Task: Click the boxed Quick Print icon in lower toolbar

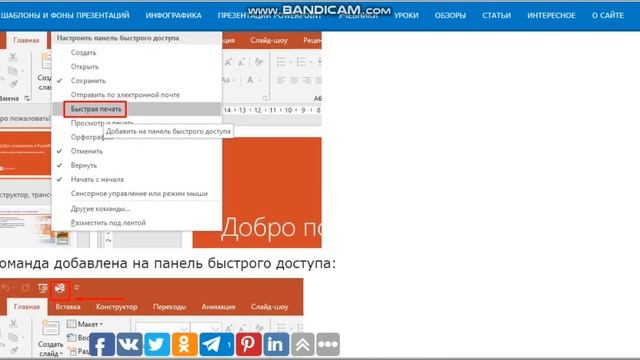Action: tap(60, 289)
